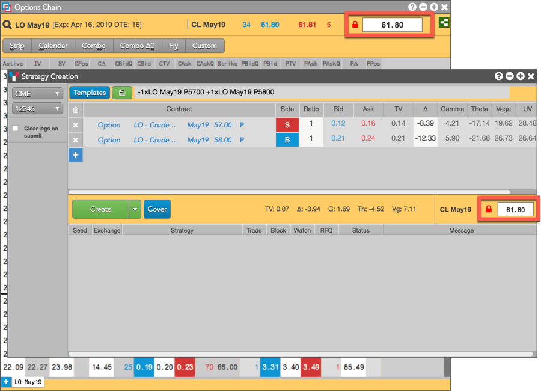Click the Theta column header
The image size is (541, 392).
pyautogui.click(x=480, y=109)
